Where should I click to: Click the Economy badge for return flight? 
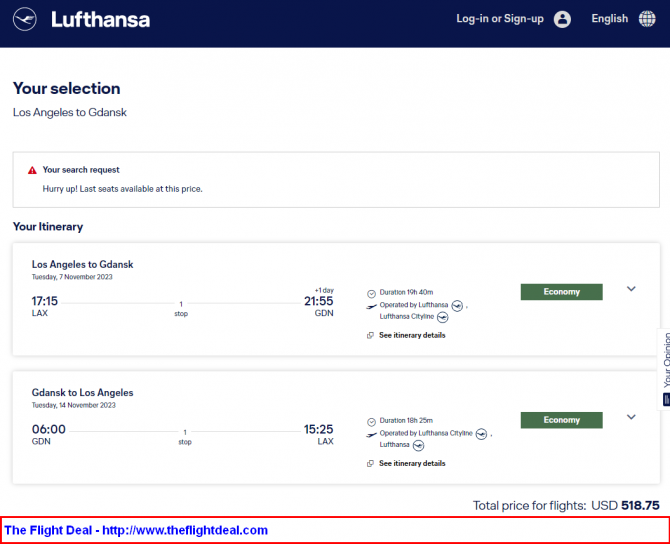point(561,420)
